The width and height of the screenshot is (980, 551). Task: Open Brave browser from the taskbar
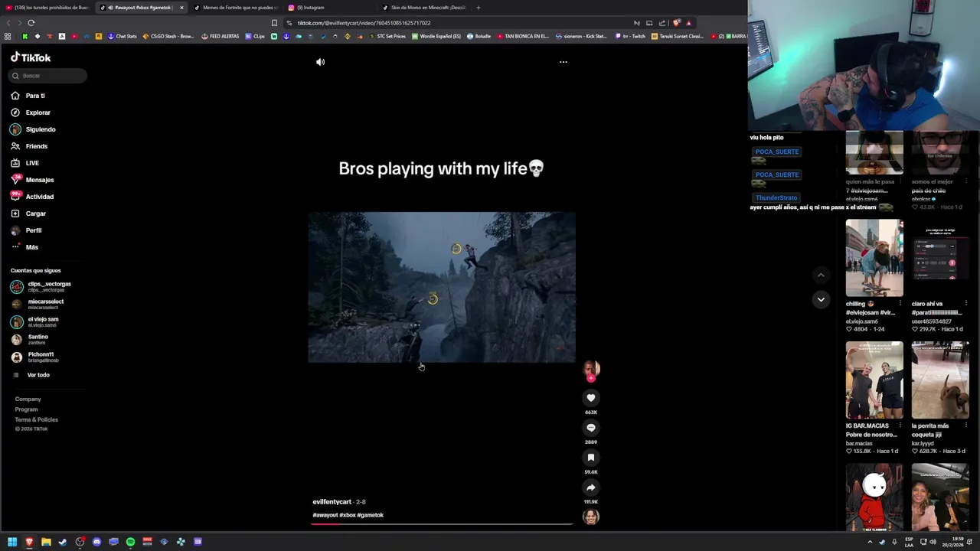[29, 542]
